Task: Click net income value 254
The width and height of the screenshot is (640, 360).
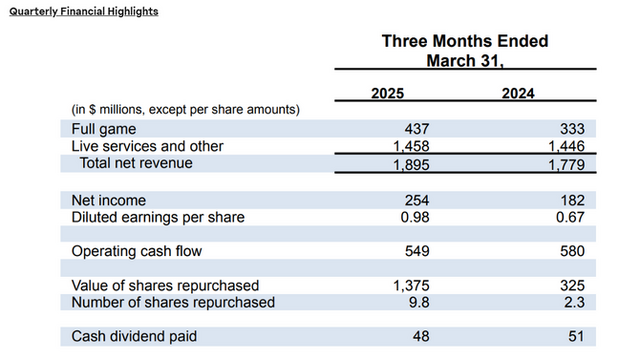Action: pyautogui.click(x=417, y=200)
